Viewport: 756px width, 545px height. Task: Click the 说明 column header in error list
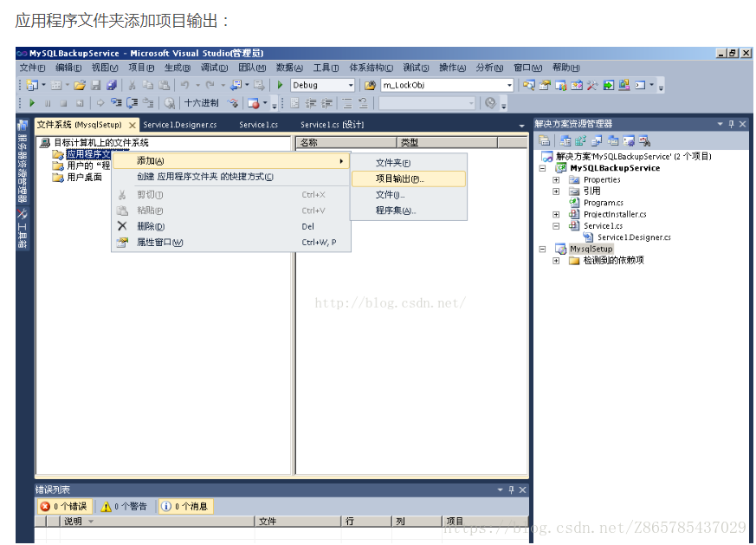tap(157, 521)
